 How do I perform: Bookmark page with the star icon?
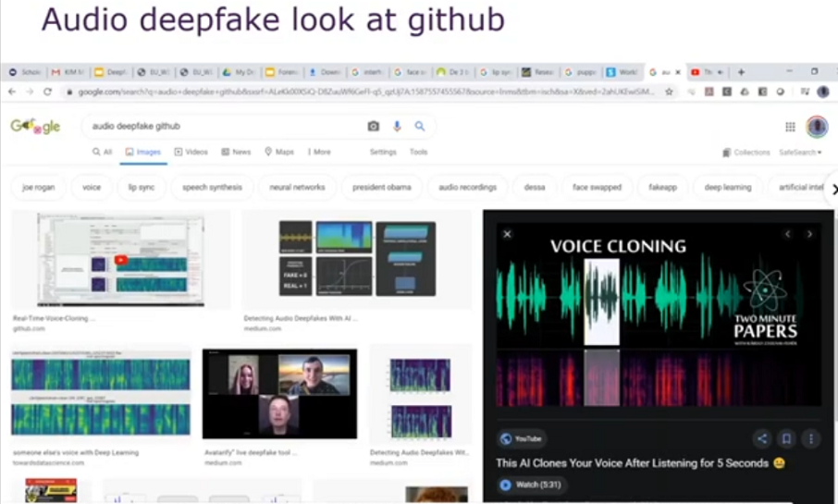pyautogui.click(x=669, y=92)
